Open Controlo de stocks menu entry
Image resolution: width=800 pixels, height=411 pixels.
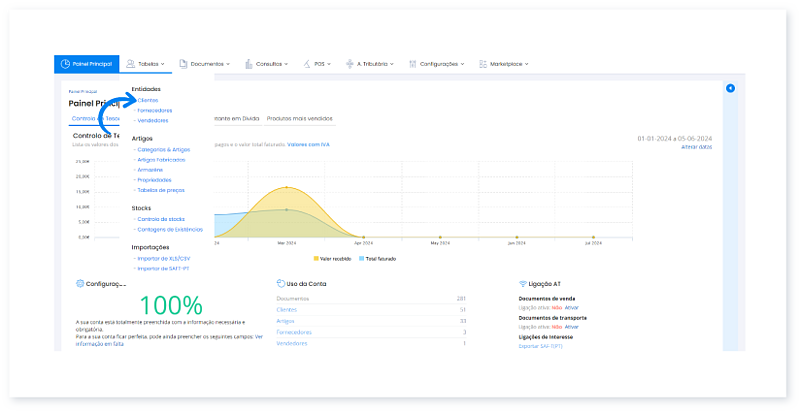[160, 218]
